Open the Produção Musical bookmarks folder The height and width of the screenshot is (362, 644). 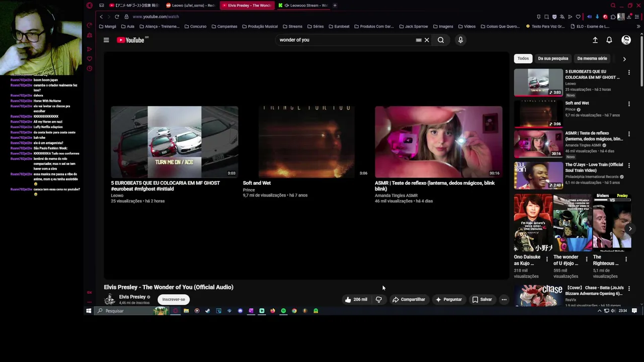pyautogui.click(x=260, y=26)
